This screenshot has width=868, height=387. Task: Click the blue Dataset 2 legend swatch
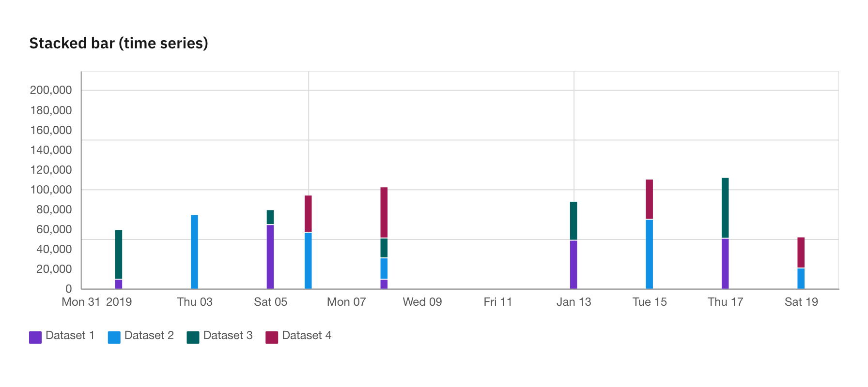(x=114, y=337)
